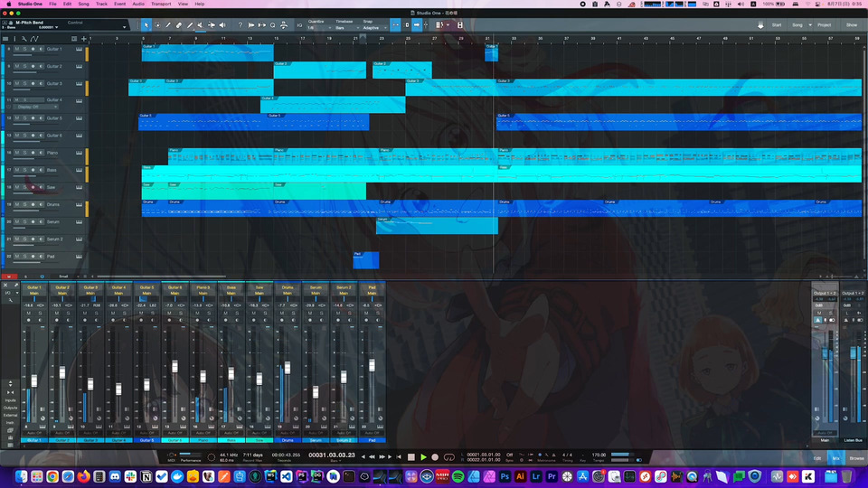Image resolution: width=868 pixels, height=488 pixels.
Task: Select the Arrow tool in the toolbar
Action: [146, 25]
